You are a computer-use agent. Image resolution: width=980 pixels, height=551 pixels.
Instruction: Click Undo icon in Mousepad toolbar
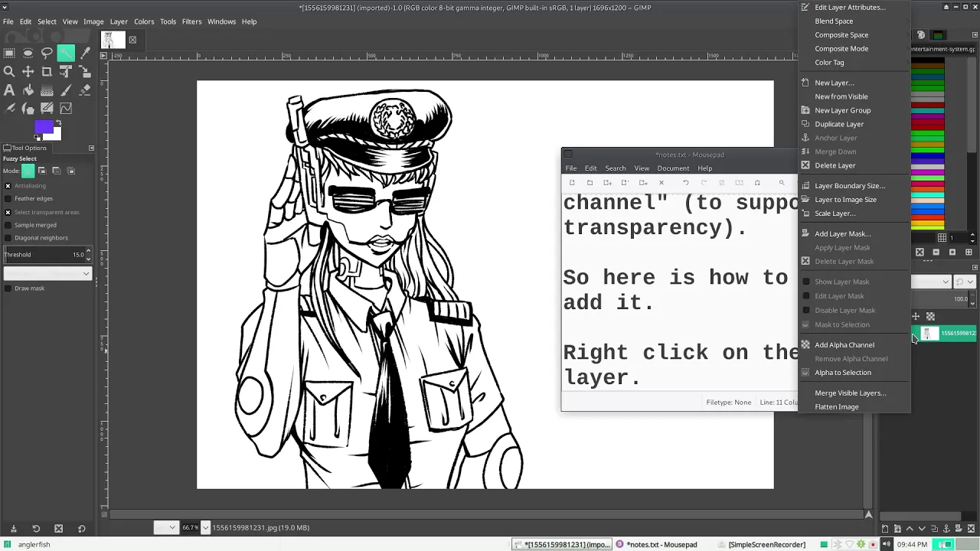click(x=685, y=183)
